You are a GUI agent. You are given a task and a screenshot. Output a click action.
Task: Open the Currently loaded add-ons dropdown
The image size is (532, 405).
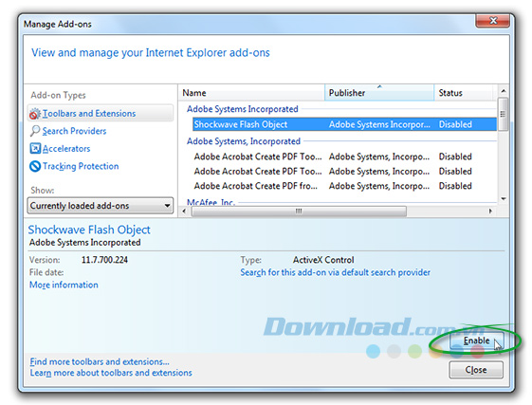[x=101, y=206]
